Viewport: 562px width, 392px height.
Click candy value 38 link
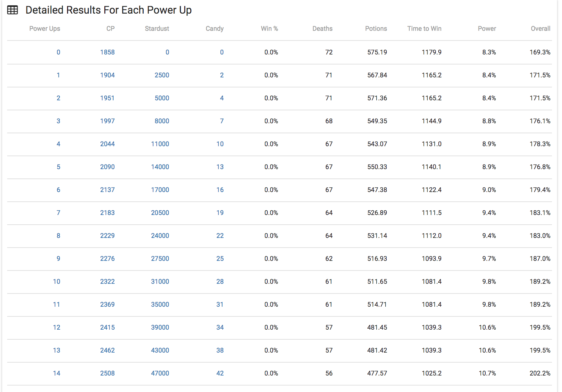coord(220,350)
